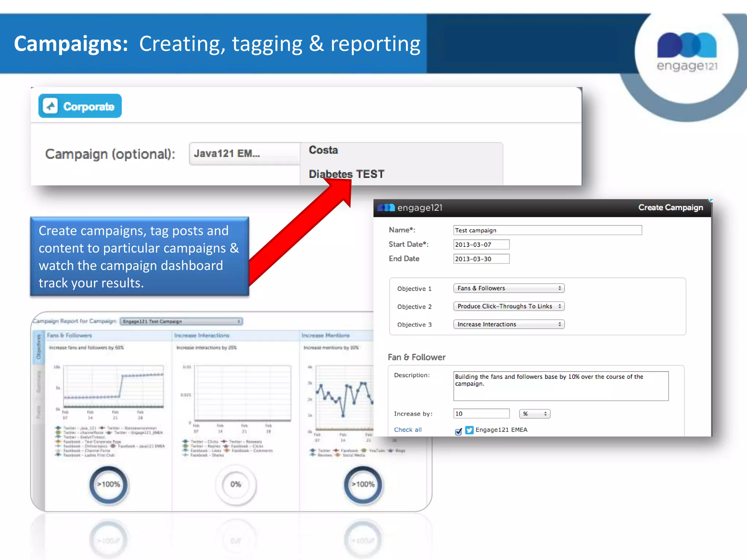Click the Create Campaign dialog title
Viewport: 747px width, 560px height.
point(670,207)
